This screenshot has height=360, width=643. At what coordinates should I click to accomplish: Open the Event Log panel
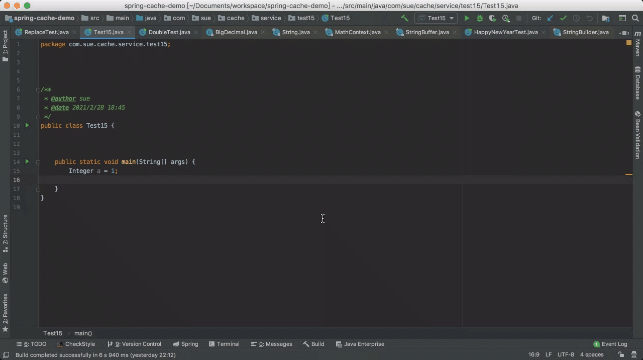(x=610, y=344)
